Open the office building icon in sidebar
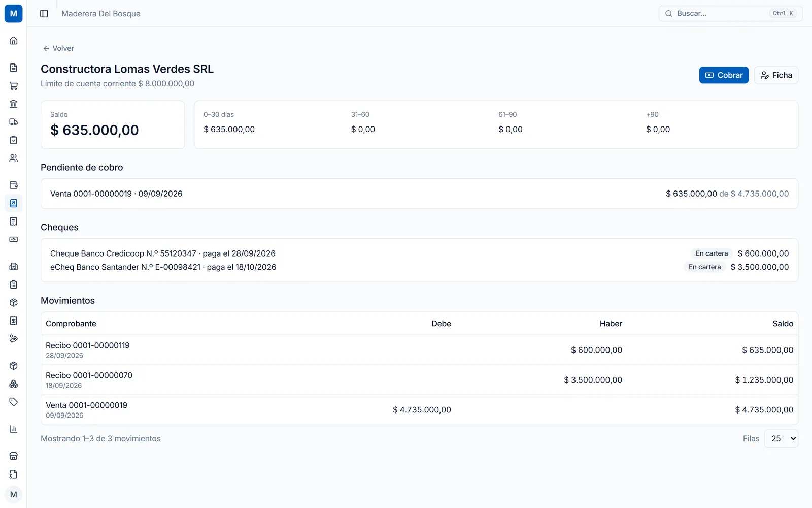 (14, 266)
